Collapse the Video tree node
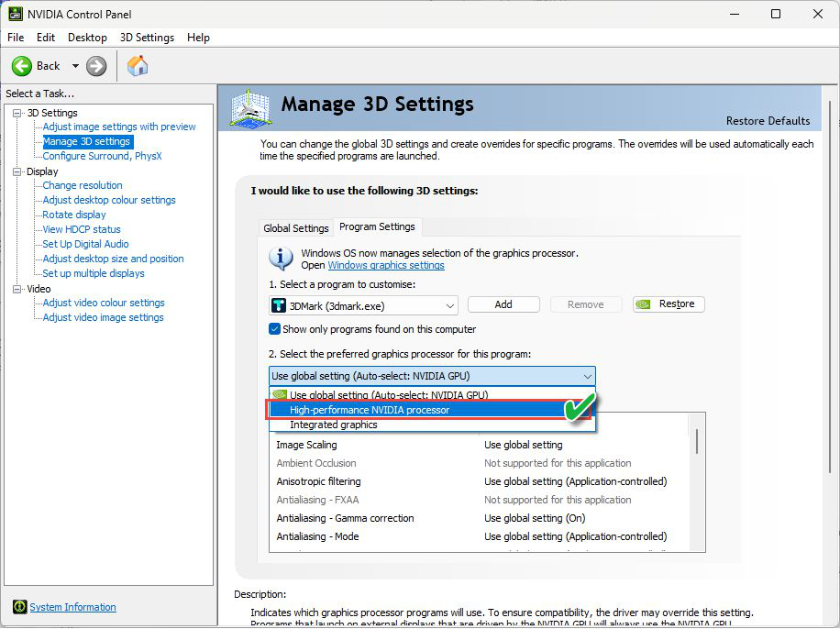The image size is (840, 629). pos(17,290)
